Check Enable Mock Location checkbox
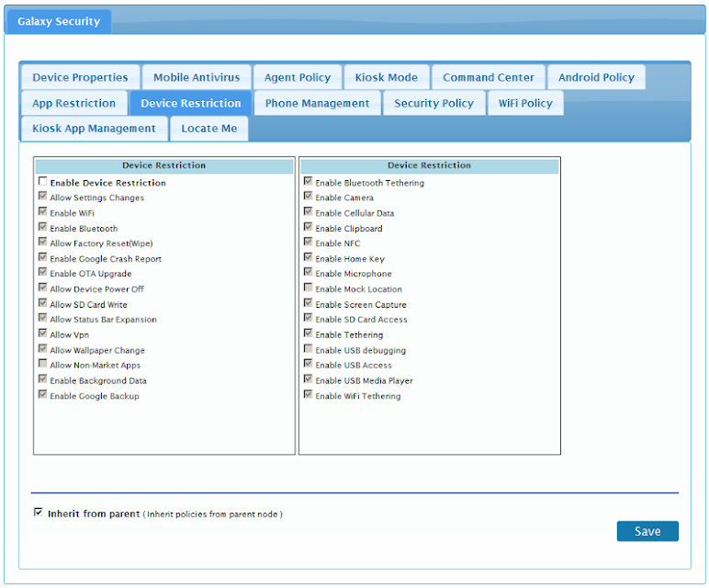Viewport: 709px width, 588px height. coord(309,288)
